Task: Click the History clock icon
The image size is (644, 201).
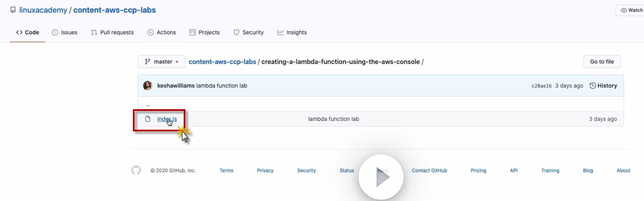Action: (x=592, y=86)
